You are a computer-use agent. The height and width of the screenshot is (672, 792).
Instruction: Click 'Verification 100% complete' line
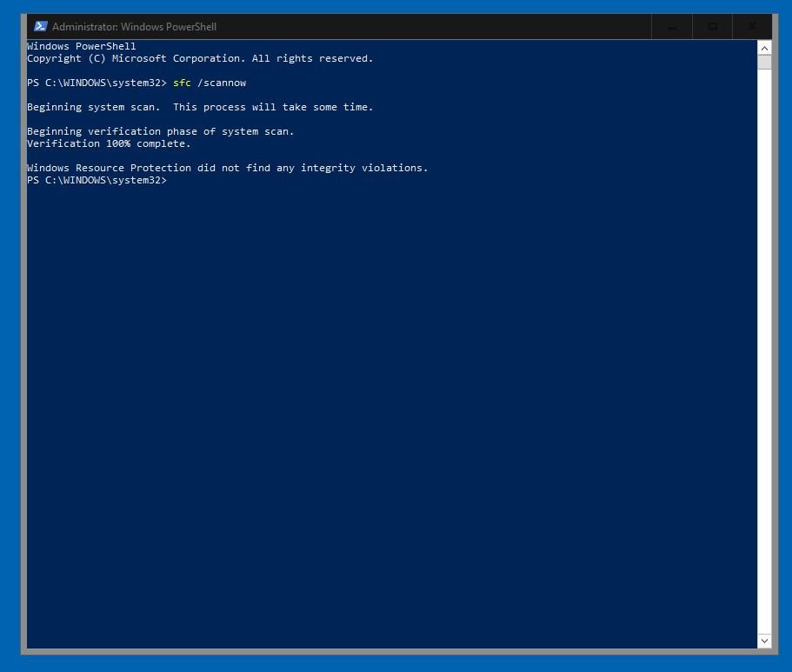click(x=109, y=143)
